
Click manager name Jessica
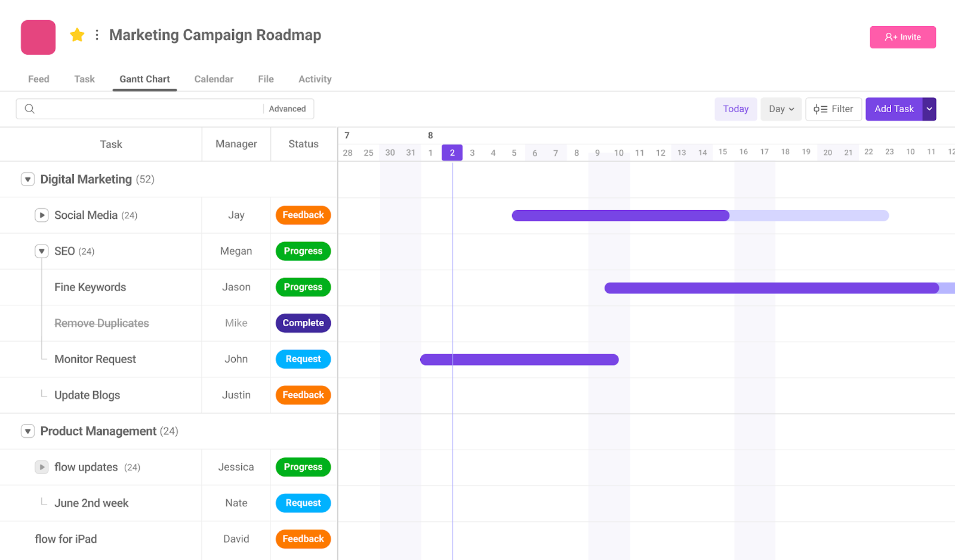point(236,467)
